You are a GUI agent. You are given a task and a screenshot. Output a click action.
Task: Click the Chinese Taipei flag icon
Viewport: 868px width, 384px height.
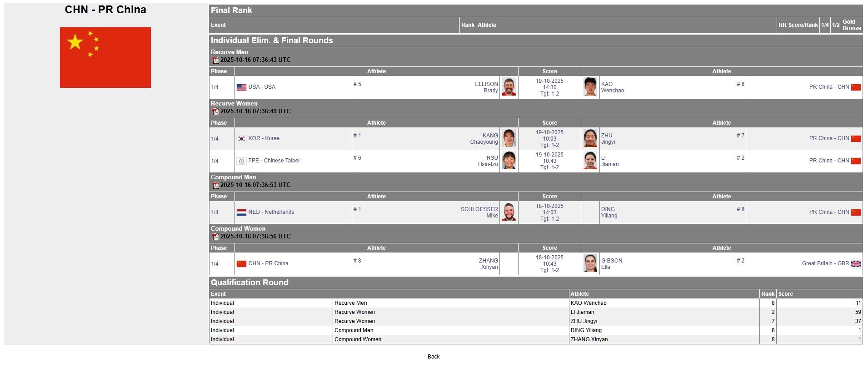pos(241,161)
